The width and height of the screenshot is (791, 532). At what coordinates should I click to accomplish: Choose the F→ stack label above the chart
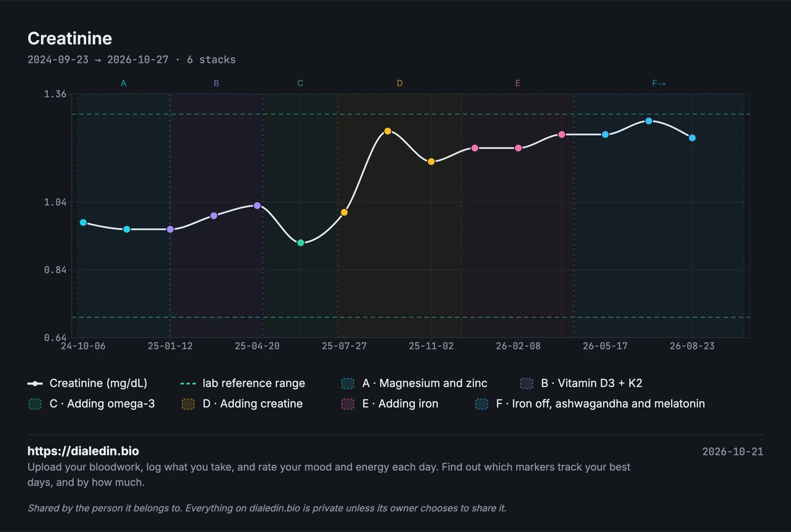pyautogui.click(x=659, y=83)
